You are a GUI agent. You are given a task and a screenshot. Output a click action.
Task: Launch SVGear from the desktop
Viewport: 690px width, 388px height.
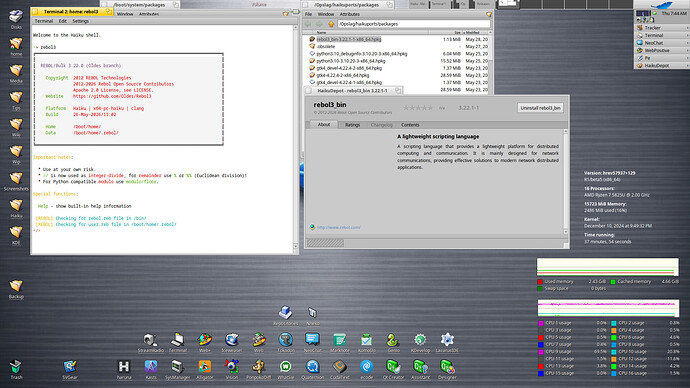point(70,366)
